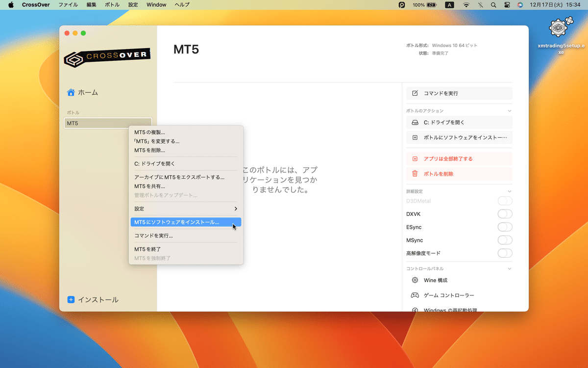
Task: Click the drive icon in right panel
Action: coord(415,122)
